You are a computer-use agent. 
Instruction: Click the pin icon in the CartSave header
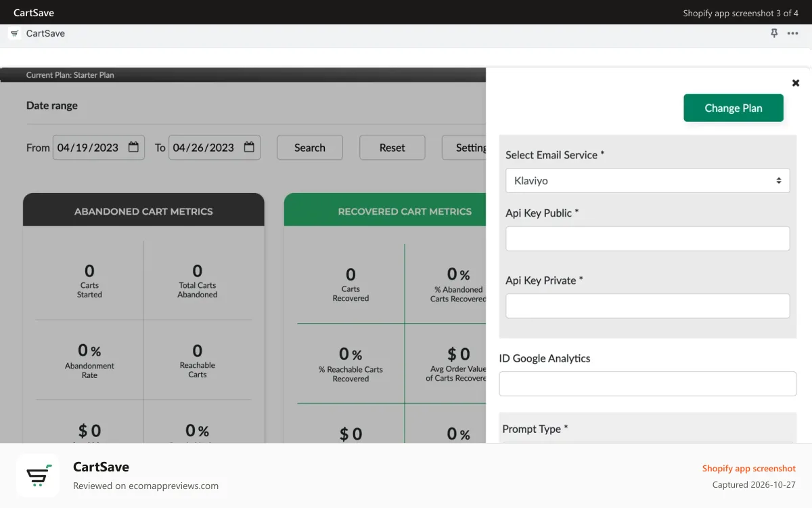774,33
